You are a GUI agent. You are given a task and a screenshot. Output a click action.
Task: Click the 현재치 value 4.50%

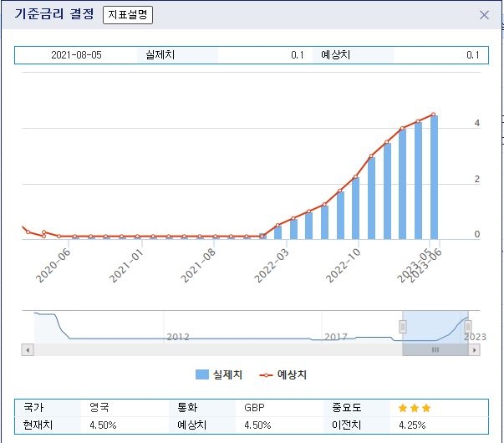[x=103, y=425]
